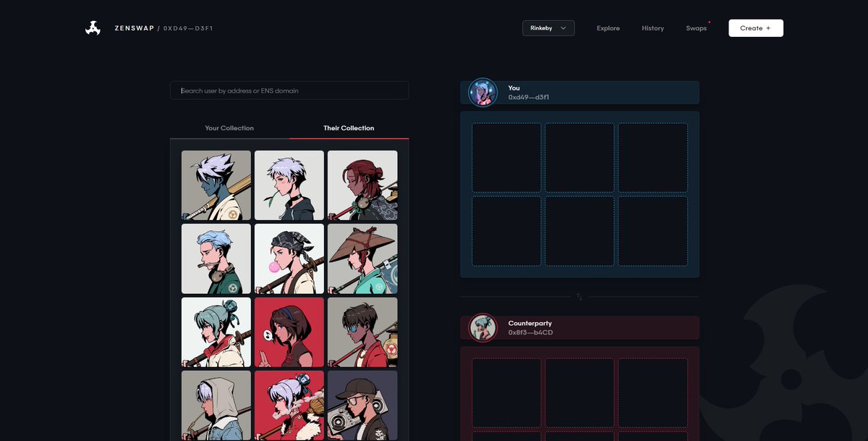Select the red-haired character with glasses NFT
The image size is (868, 441).
click(x=362, y=185)
